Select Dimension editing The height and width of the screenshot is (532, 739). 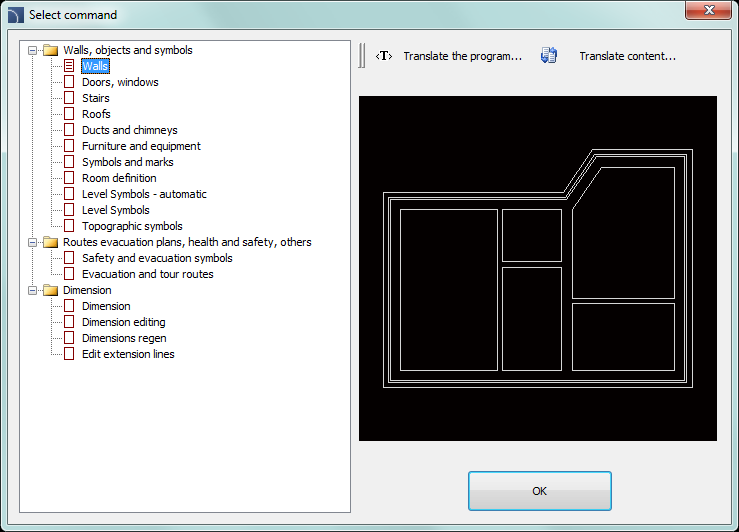click(123, 322)
